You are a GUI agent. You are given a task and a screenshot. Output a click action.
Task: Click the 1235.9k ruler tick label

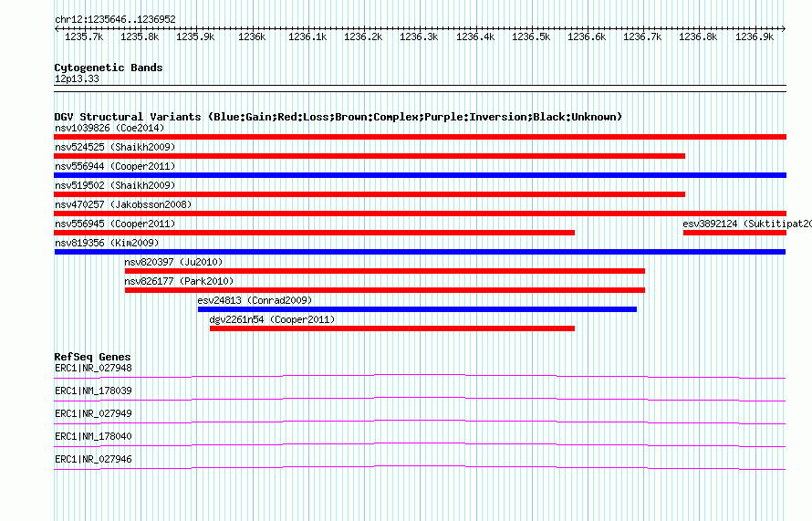pyautogui.click(x=195, y=36)
